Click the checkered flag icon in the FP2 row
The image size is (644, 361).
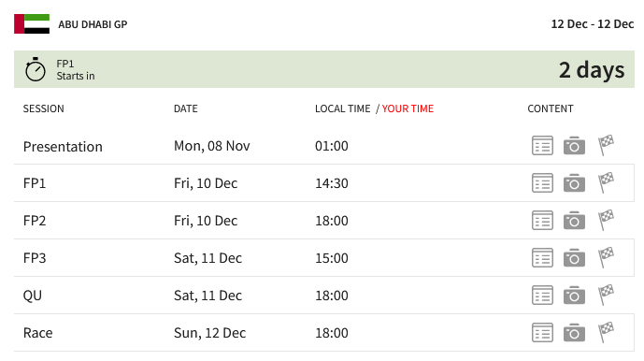pos(606,220)
